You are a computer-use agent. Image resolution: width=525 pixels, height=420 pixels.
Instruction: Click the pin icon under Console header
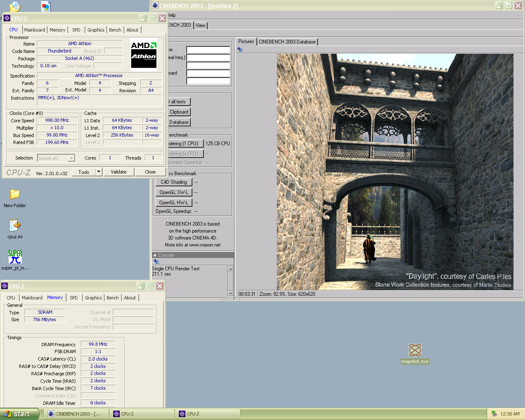point(156,261)
